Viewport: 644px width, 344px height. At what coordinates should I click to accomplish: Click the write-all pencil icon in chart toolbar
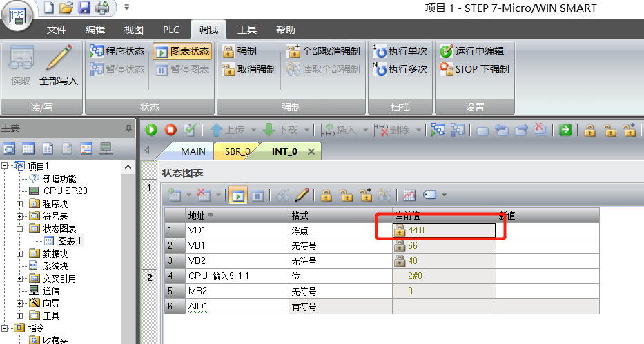click(302, 195)
